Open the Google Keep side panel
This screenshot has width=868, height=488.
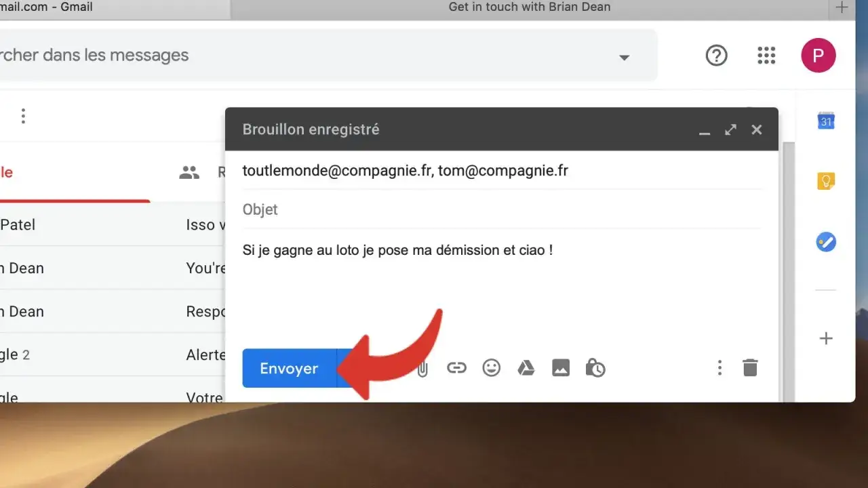pos(826,181)
